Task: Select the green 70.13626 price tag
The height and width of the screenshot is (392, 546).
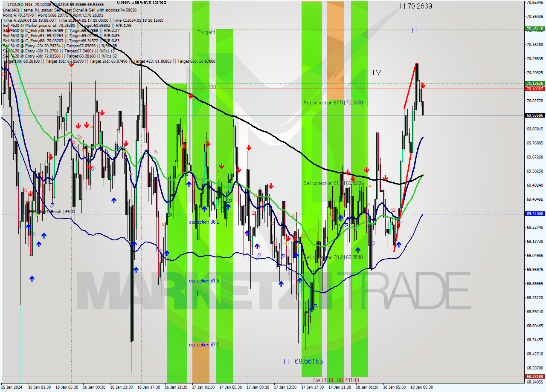Action: coord(535,84)
